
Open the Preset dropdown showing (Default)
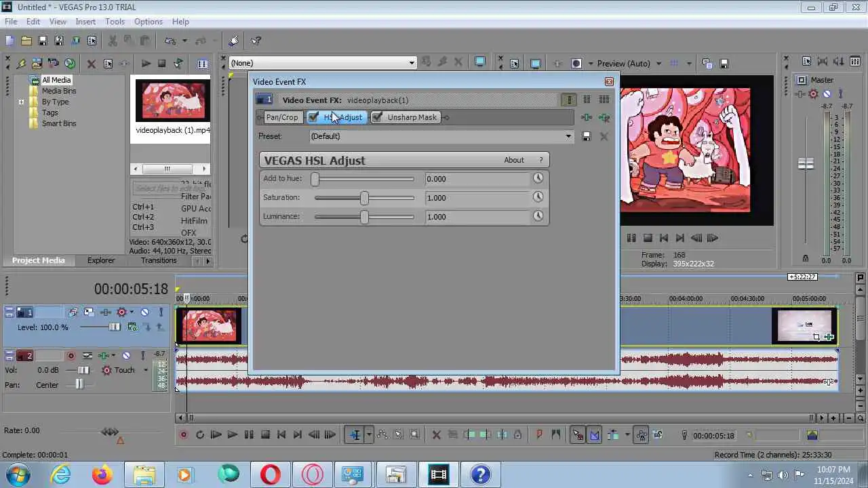pos(568,136)
